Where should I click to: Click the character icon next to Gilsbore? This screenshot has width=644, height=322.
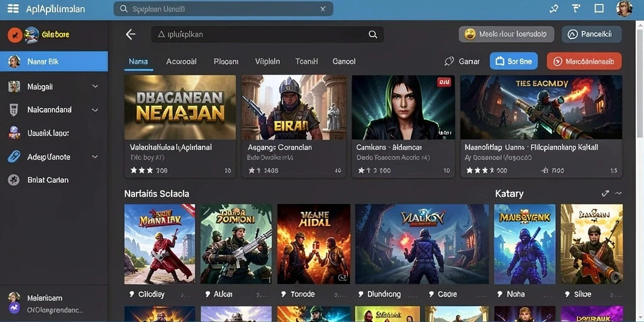click(x=31, y=35)
